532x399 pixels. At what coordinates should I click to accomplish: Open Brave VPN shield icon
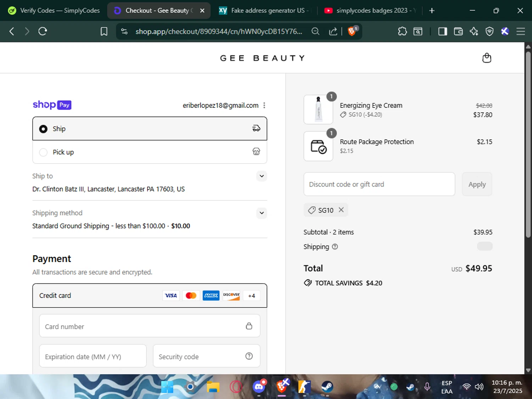[x=489, y=31]
